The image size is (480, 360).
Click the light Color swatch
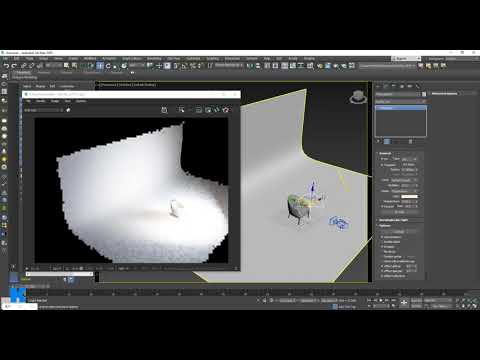409,197
